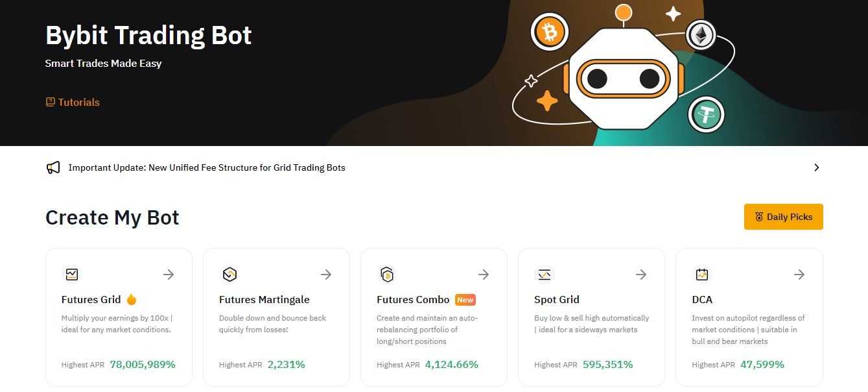The image size is (868, 392).
Task: Click the Futures Combo hexagon icon
Action: [387, 275]
